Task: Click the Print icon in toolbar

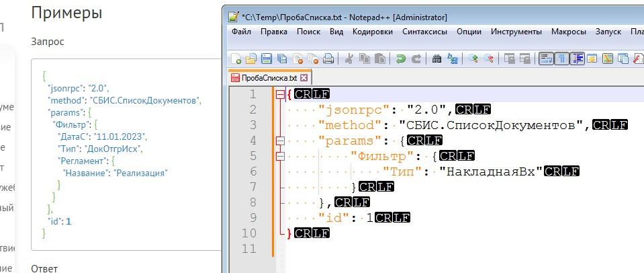Action: (x=328, y=58)
